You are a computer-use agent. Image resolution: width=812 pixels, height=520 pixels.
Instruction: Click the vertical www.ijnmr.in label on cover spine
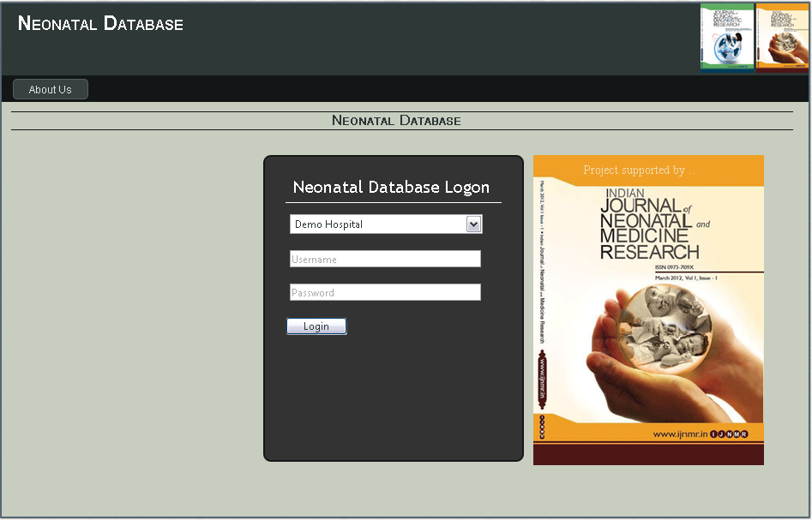point(543,377)
